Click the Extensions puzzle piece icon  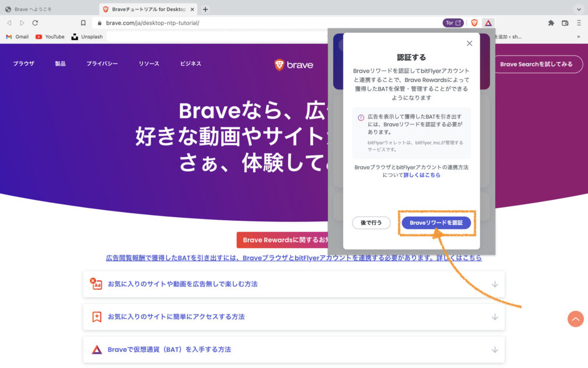[x=551, y=23]
